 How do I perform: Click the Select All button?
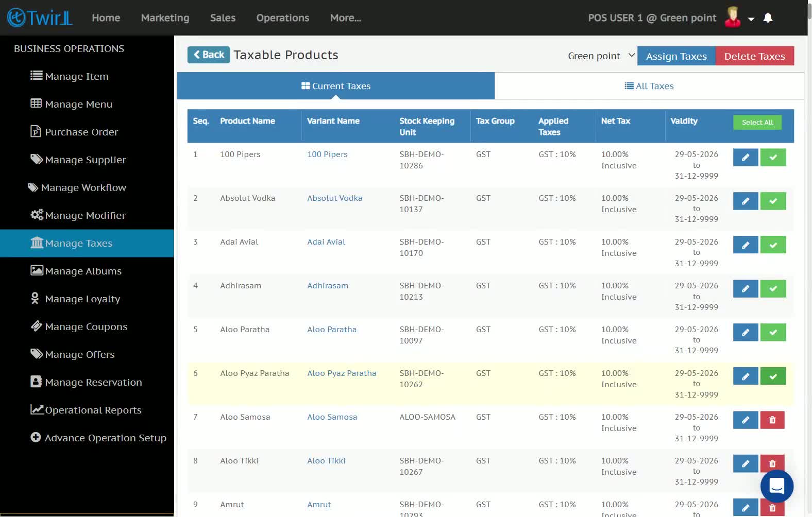pos(757,122)
